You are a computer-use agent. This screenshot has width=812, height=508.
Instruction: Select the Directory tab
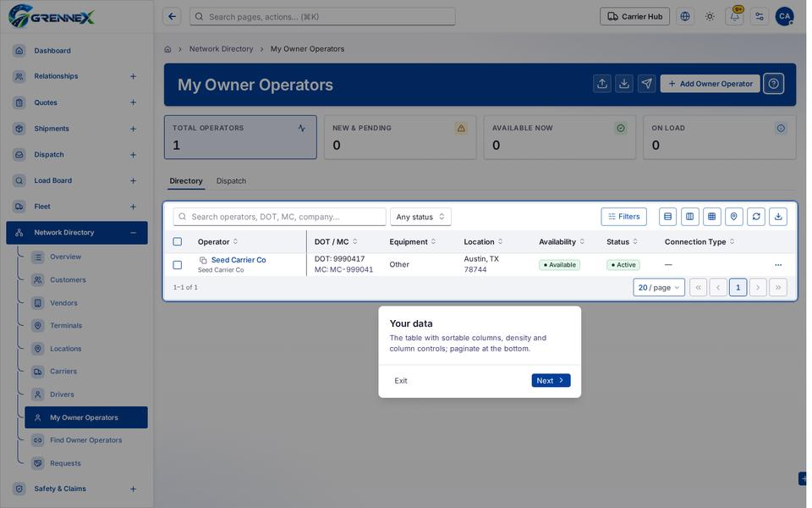click(186, 181)
